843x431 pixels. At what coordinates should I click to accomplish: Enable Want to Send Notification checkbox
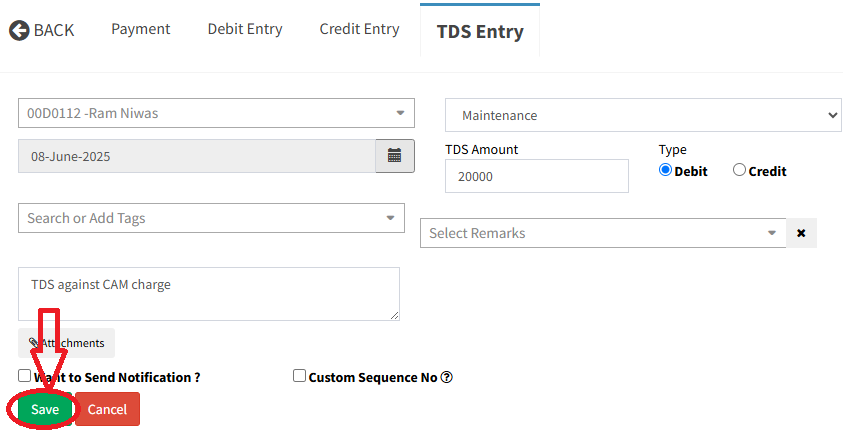[x=25, y=376]
